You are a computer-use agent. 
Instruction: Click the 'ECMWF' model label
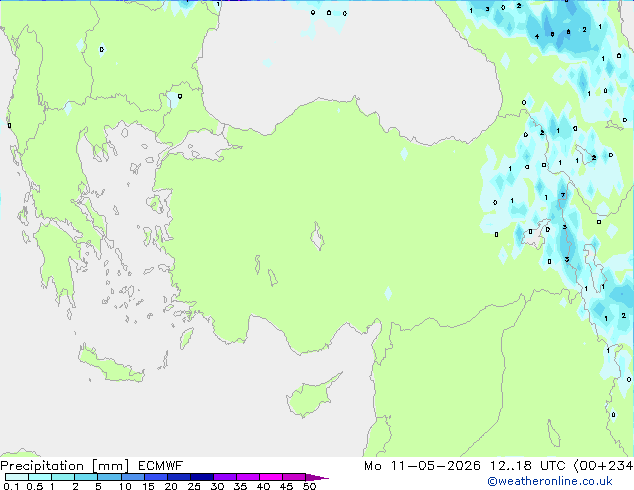pos(161,466)
